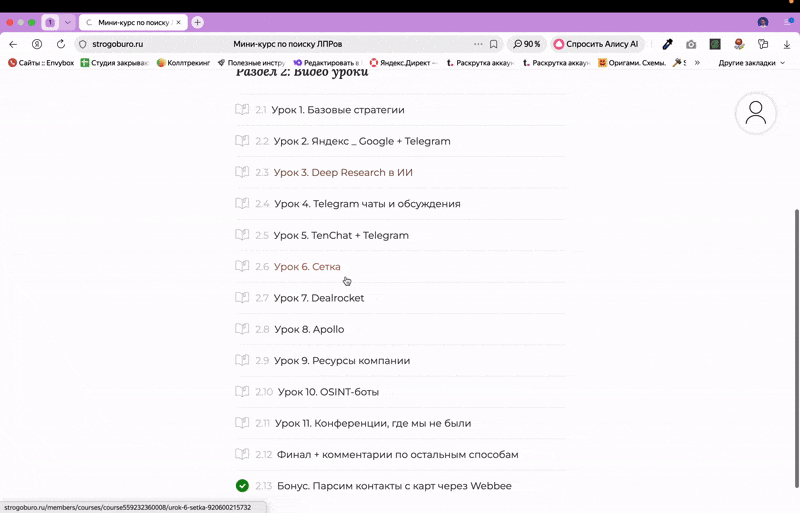Open Урок 7. Dealrocket lesson

point(319,298)
